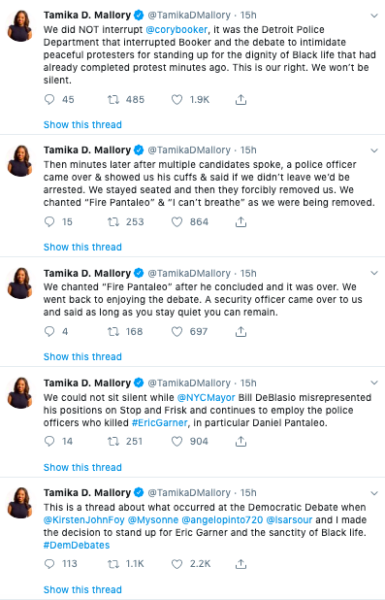Open Tamika D. Mallory avatar on the last tweet
This screenshot has height=600, width=385.
point(20,503)
